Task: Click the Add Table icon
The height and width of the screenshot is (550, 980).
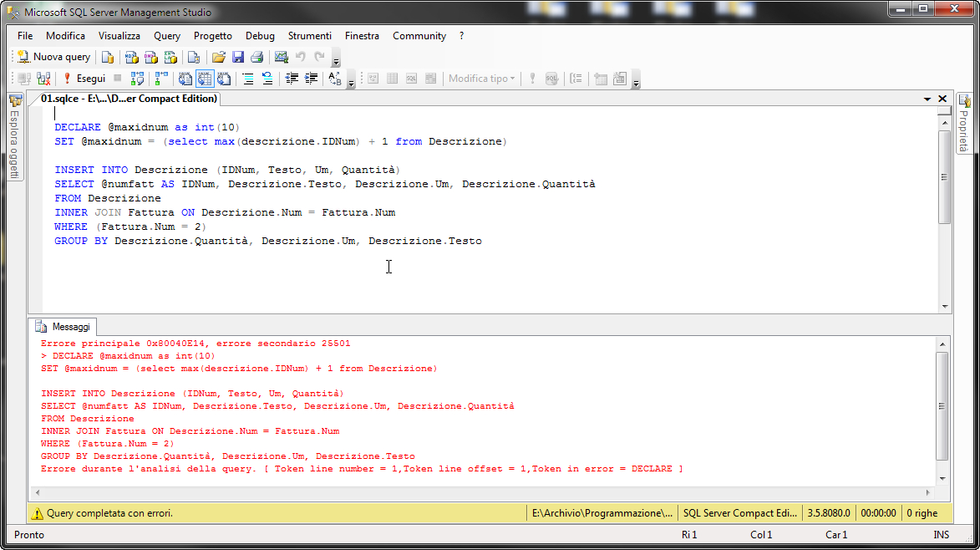Action: [601, 79]
